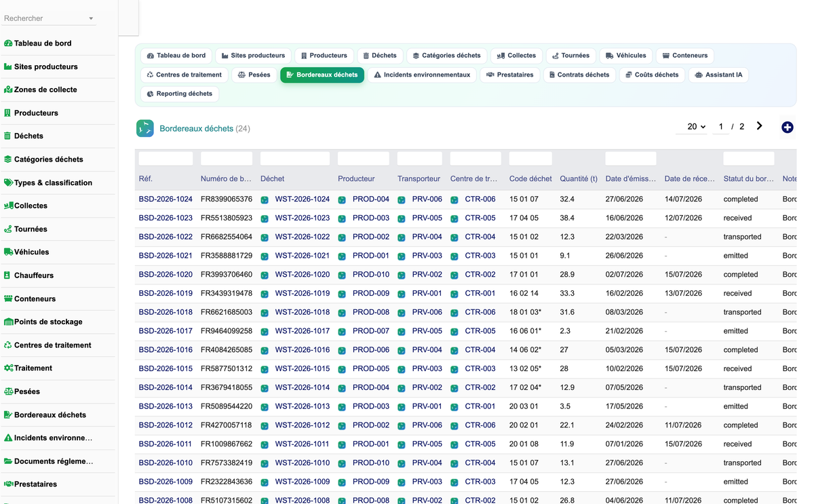
Task: Sort by Réf. column header
Action: point(145,179)
